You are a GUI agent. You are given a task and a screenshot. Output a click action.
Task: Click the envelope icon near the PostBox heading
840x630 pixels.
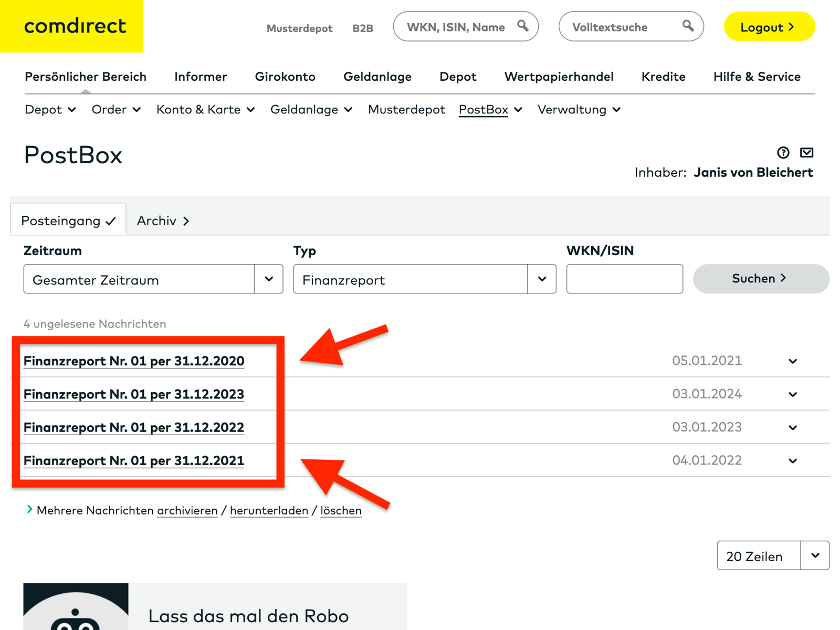[807, 153]
